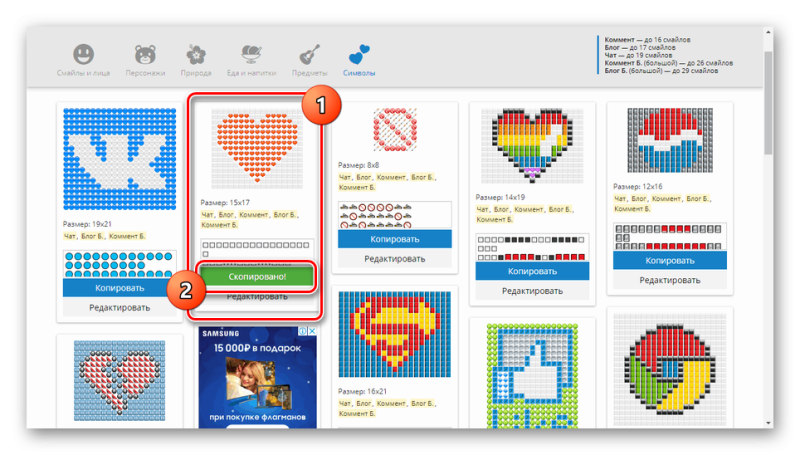The width and height of the screenshot is (800, 455).
Task: Click the Размер: 16x21 label
Action: [362, 391]
